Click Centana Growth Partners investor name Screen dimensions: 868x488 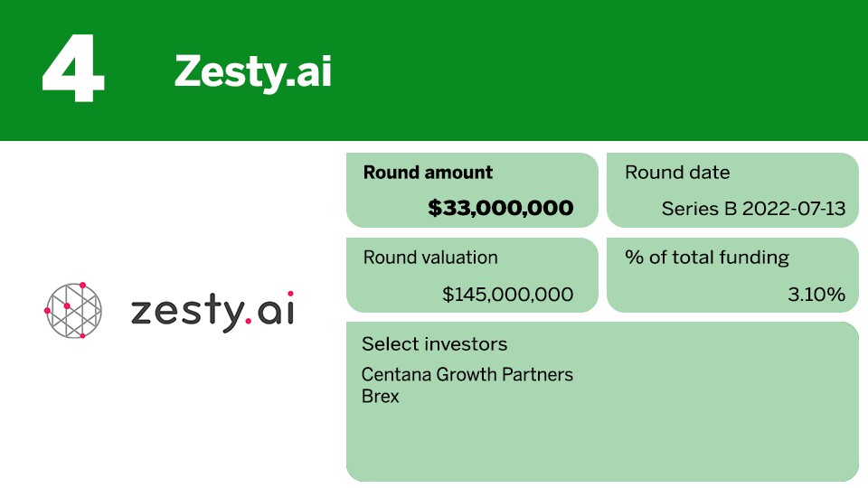[467, 374]
